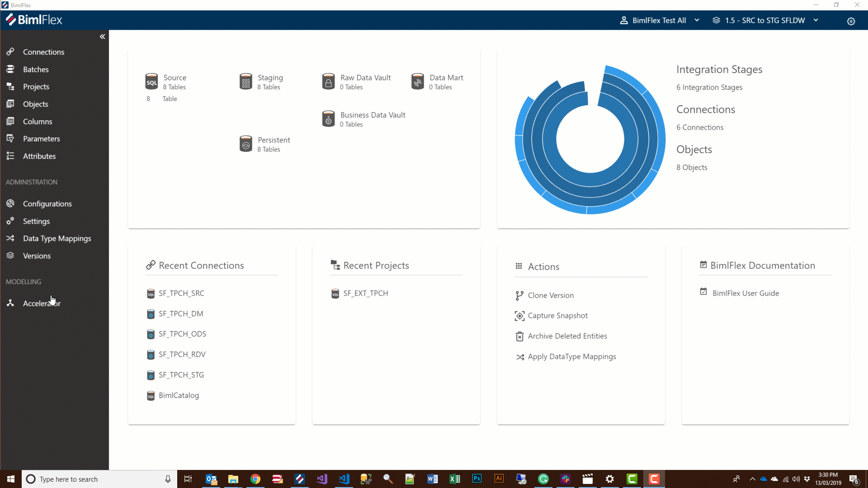
Task: Open Visual Studio Code from the taskbar
Action: click(x=344, y=479)
